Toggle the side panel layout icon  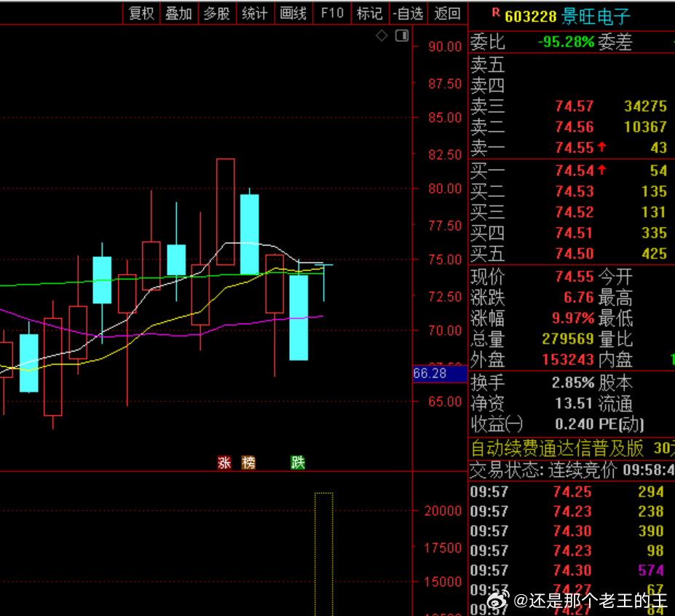point(402,36)
